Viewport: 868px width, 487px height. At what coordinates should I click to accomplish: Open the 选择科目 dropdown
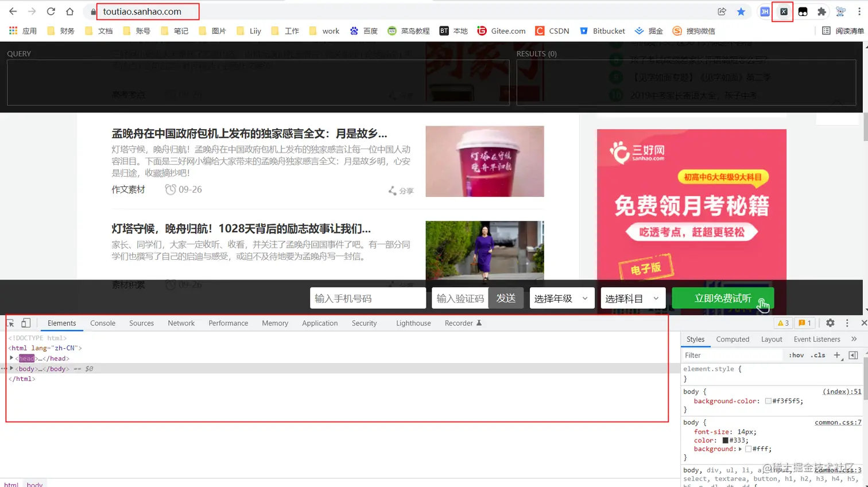click(633, 298)
